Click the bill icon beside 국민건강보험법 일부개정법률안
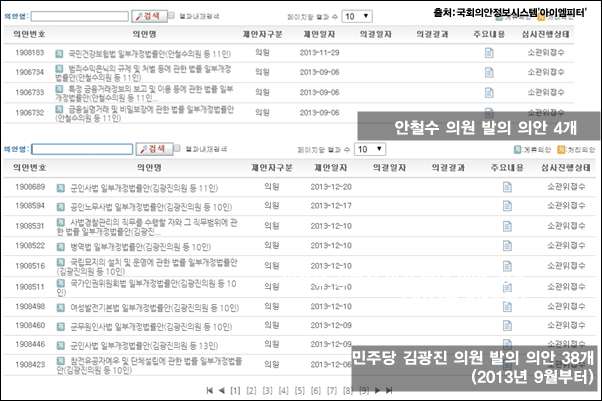The height and width of the screenshot is (401, 602). pyautogui.click(x=59, y=54)
